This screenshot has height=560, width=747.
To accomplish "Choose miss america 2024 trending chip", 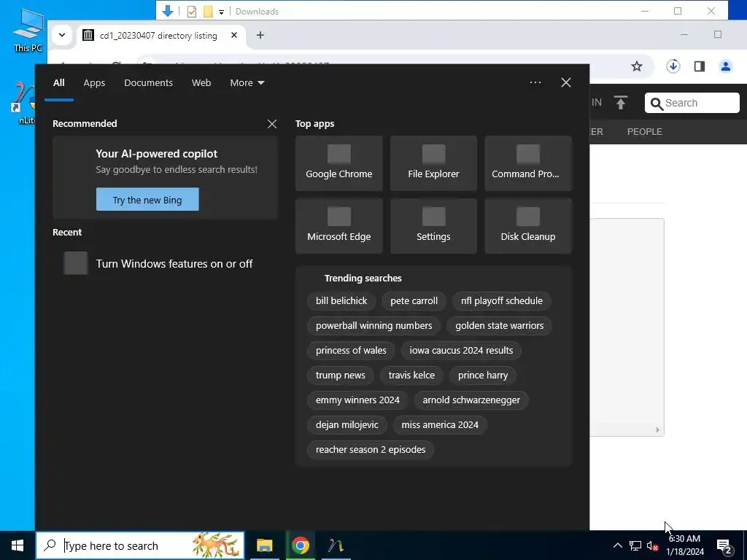I will coord(440,425).
